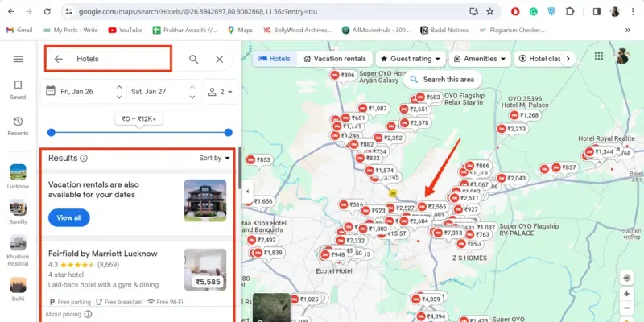Open the My Posts - Write bookmark
This screenshot has width=644, height=322.
click(71, 30)
